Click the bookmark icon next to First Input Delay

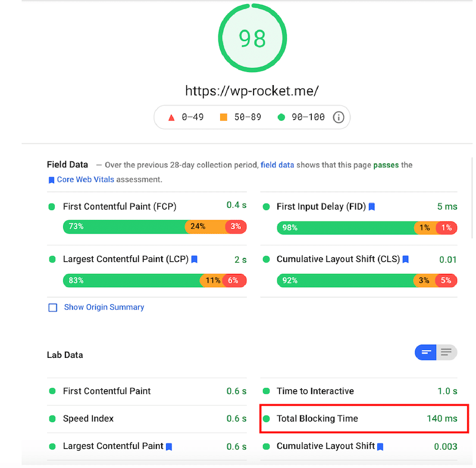point(372,207)
